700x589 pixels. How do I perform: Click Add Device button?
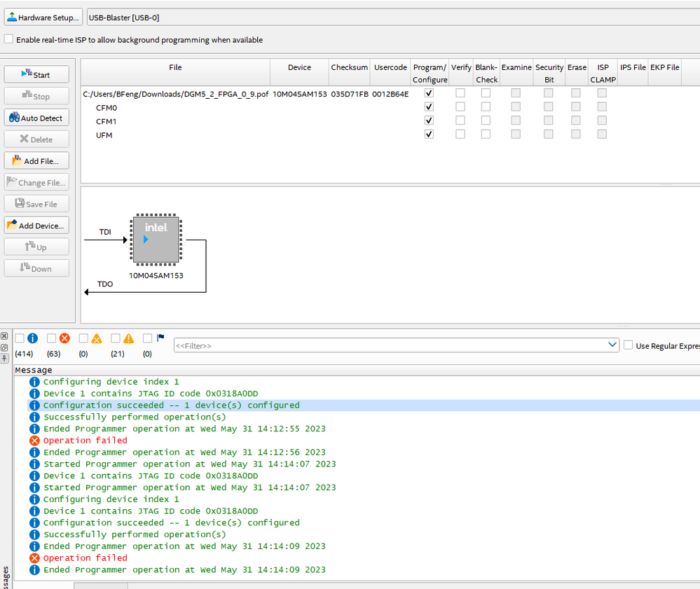pos(36,226)
